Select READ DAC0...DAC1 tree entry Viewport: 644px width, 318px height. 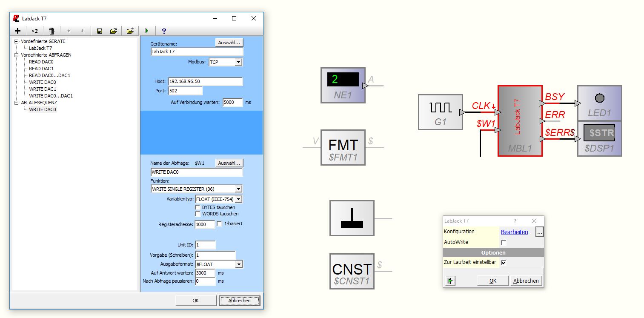coord(49,75)
